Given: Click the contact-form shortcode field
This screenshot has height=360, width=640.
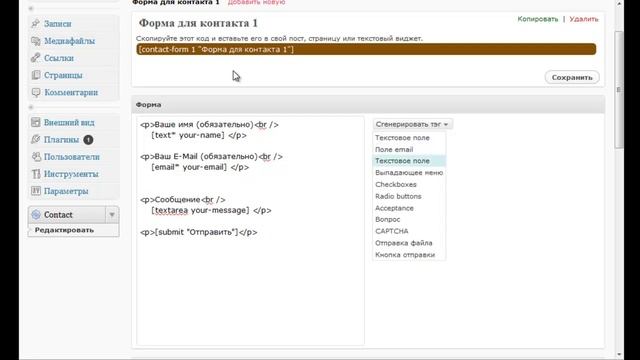Looking at the screenshot, I should click(366, 49).
